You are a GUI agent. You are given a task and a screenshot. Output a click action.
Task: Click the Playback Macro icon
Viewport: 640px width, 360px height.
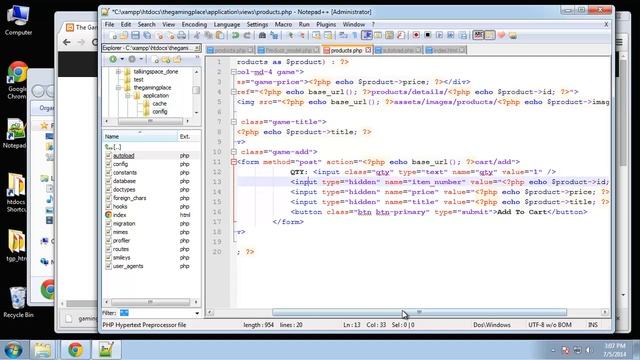point(439,36)
